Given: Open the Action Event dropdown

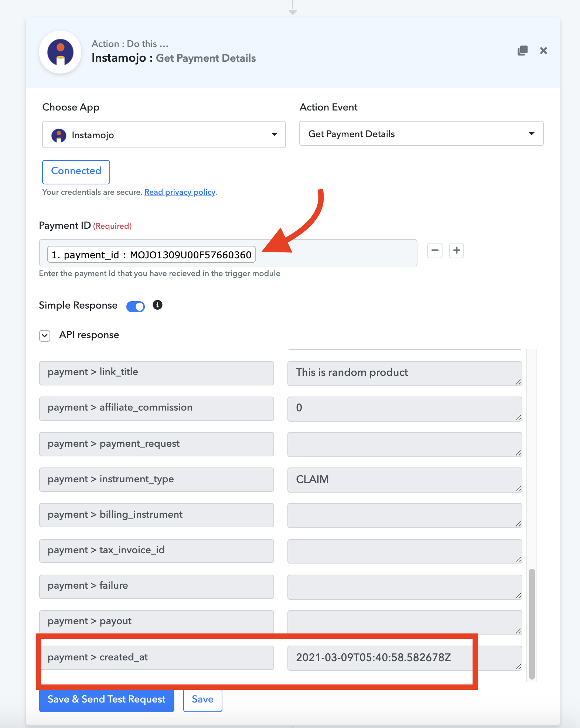Looking at the screenshot, I should tap(421, 133).
